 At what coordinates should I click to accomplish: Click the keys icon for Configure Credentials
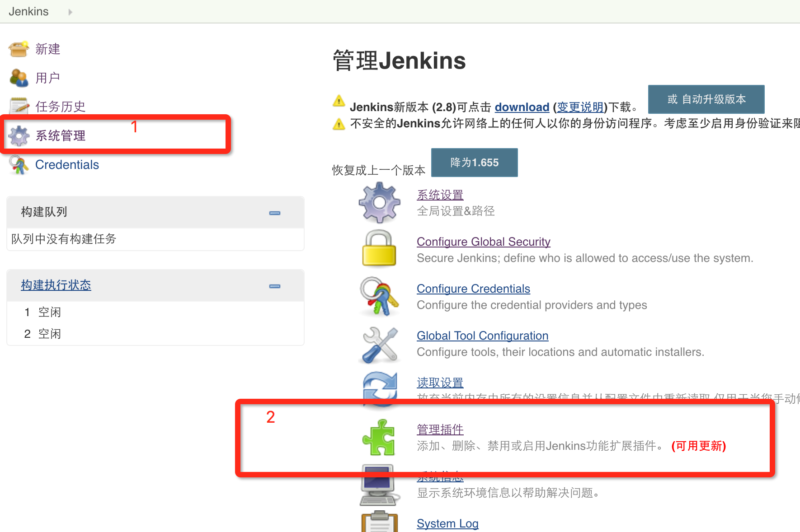coord(379,296)
